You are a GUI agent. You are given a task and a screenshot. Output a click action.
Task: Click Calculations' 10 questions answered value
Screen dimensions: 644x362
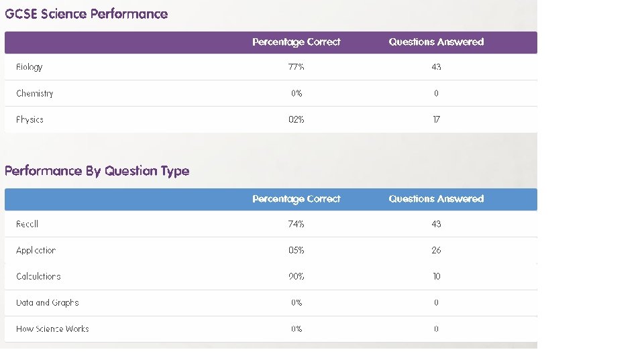coord(436,276)
